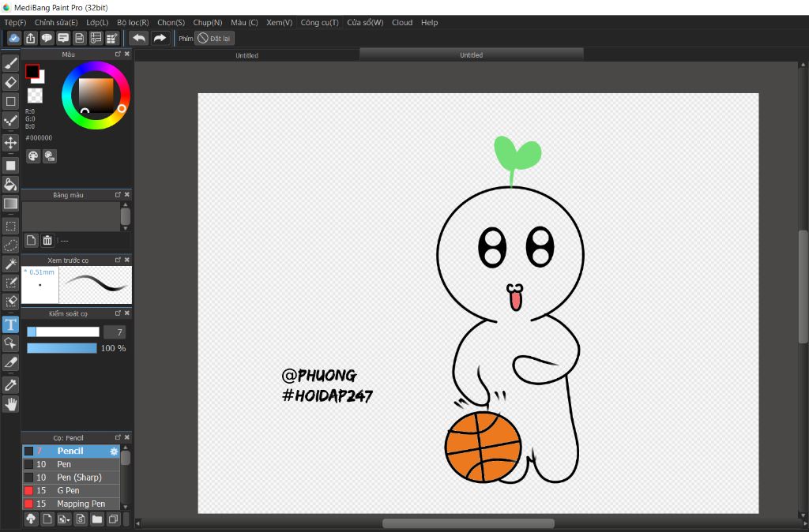This screenshot has height=532, width=809.
Task: Select the Brush tool
Action: 10,63
